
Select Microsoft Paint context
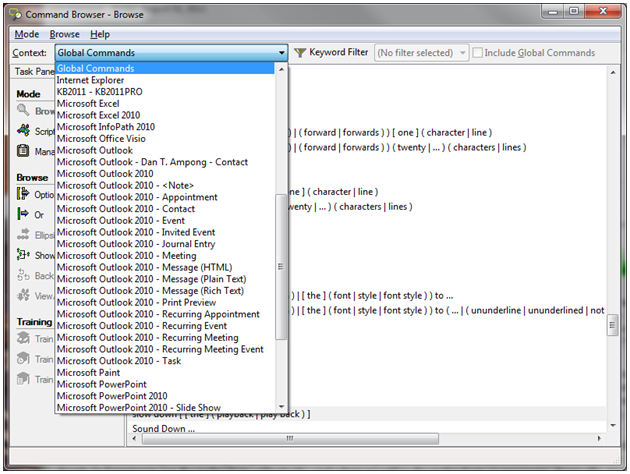(165, 372)
